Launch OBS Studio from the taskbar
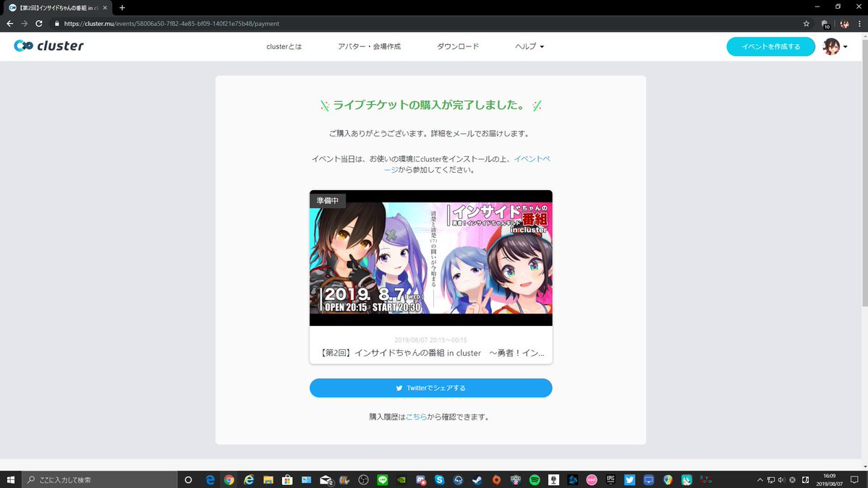This screenshot has width=868, height=488. pyautogui.click(x=363, y=479)
